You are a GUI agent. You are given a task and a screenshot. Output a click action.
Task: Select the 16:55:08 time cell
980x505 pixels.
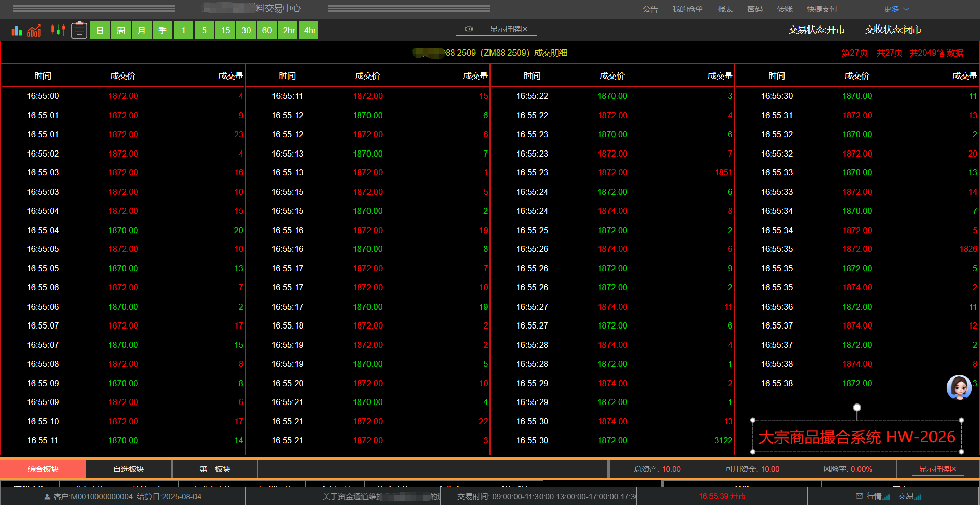click(43, 364)
